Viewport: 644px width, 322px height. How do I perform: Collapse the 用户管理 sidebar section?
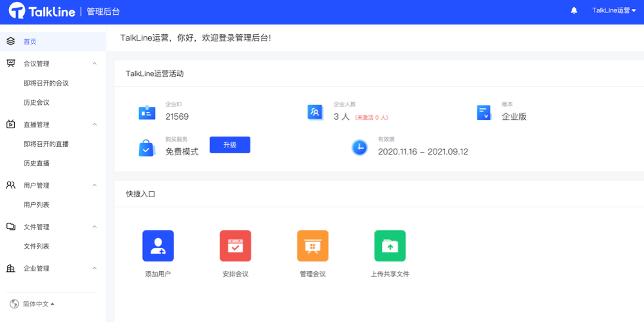[95, 185]
